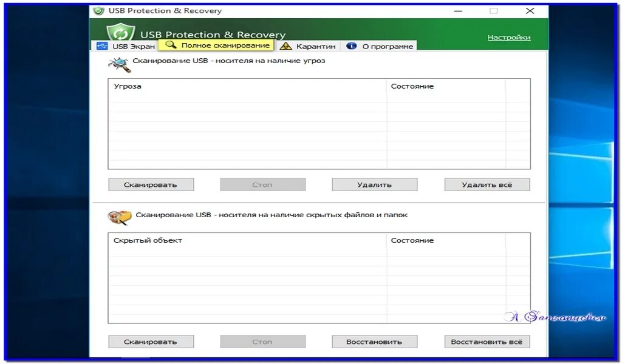
Task: Click Состояние header in the threats table
Action: 446,86
